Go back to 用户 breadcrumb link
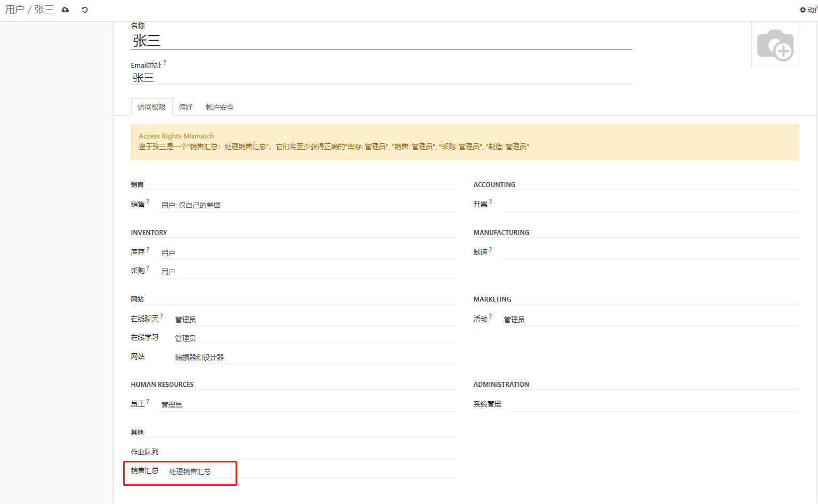 (x=14, y=10)
